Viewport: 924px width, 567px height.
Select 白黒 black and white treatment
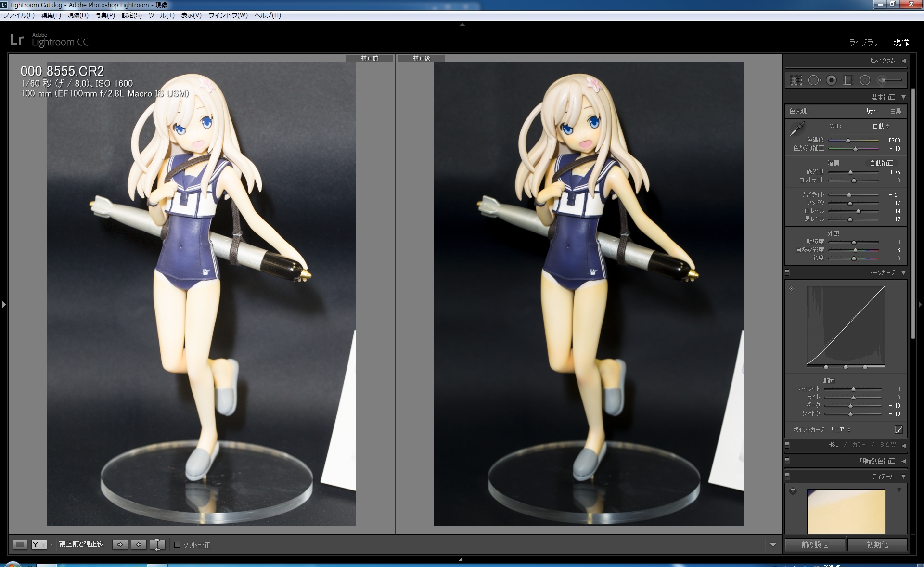point(896,111)
